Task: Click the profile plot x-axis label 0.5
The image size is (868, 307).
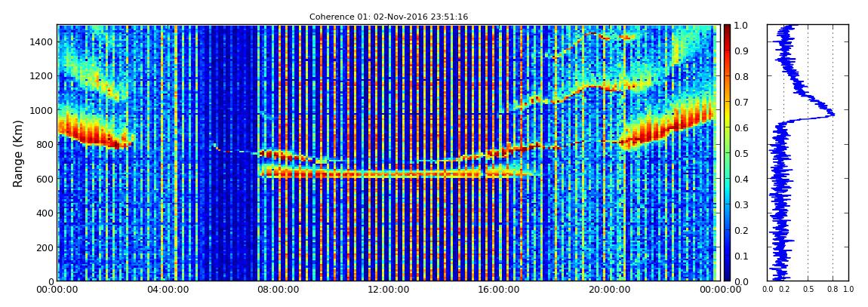Action: pyautogui.click(x=808, y=289)
